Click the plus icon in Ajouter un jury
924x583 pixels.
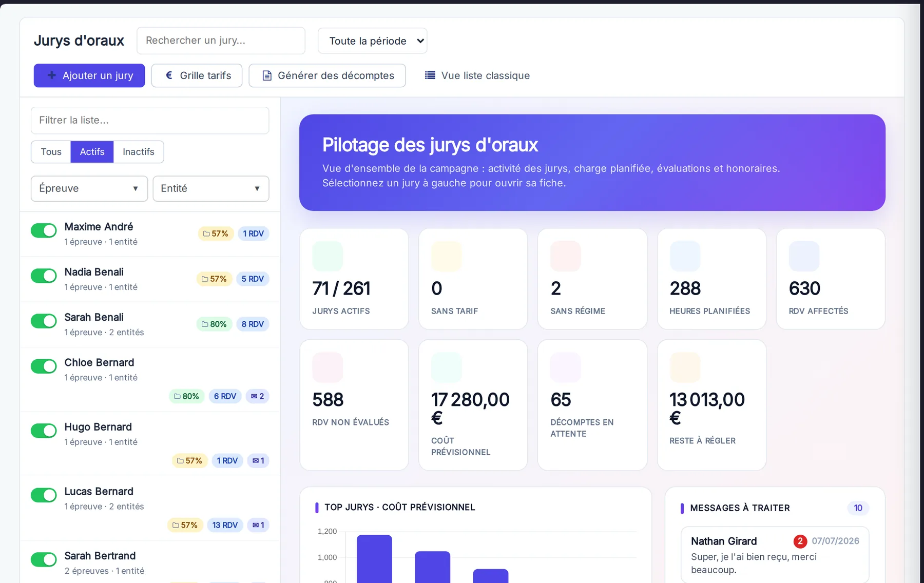[51, 75]
